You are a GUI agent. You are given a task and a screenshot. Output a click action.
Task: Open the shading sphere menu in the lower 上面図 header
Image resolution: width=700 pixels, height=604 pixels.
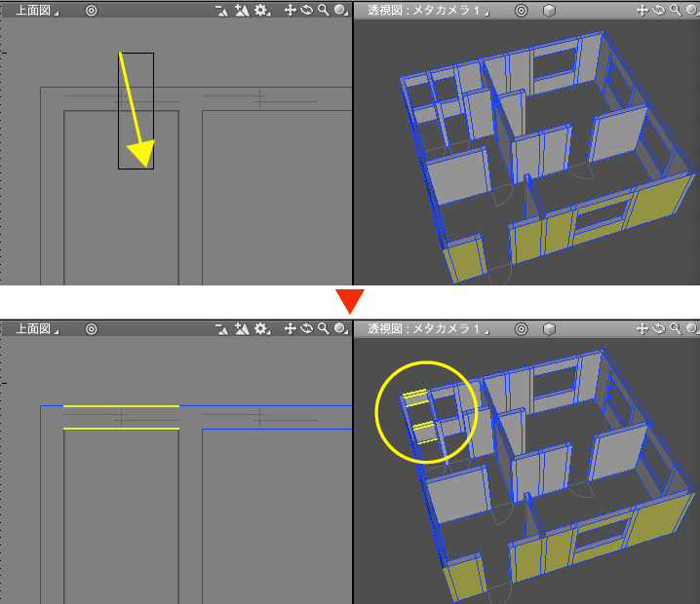pos(340,328)
